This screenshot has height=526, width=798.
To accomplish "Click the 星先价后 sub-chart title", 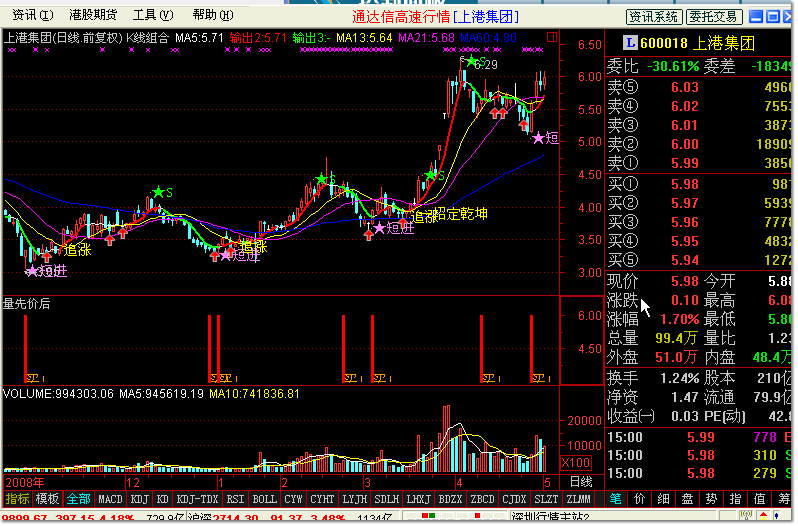I will (26, 304).
